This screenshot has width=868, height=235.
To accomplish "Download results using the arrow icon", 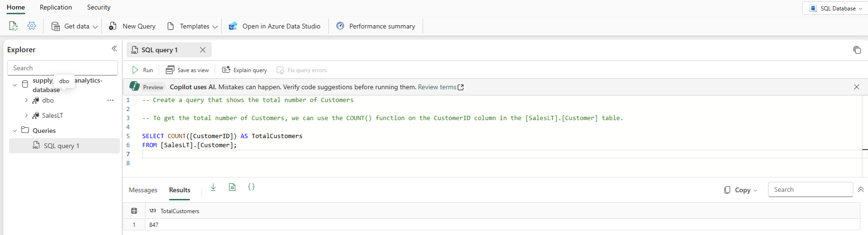I will pos(213,187).
